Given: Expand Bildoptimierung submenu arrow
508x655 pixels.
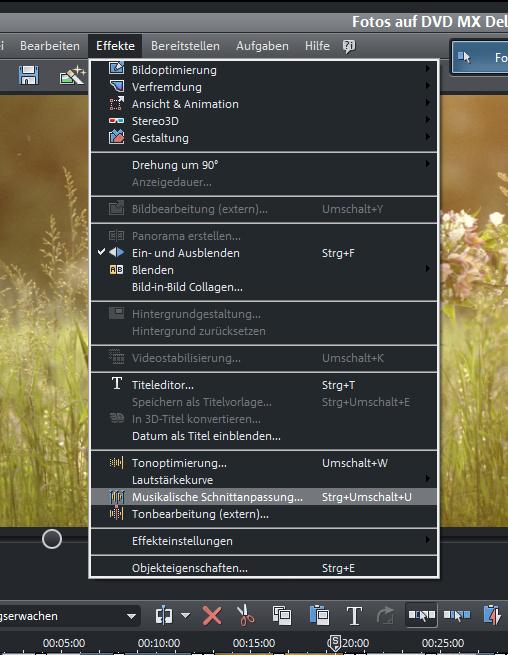Looking at the screenshot, I should (427, 68).
